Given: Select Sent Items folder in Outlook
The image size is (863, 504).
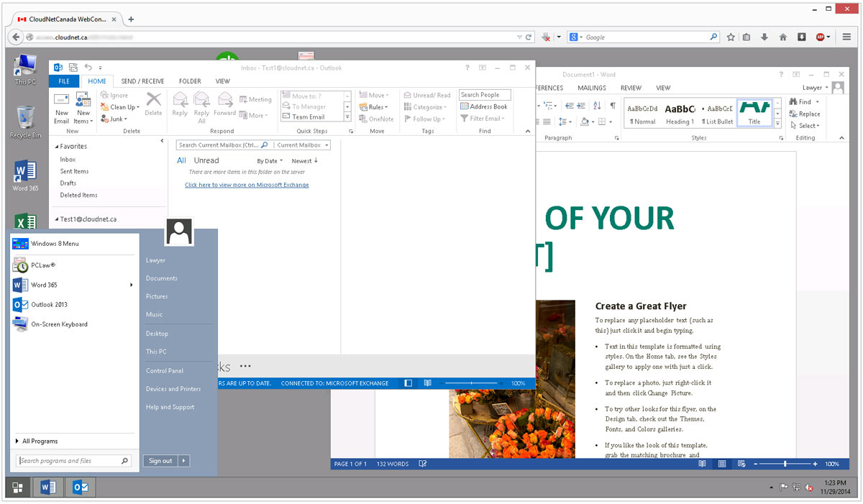Looking at the screenshot, I should pos(75,171).
